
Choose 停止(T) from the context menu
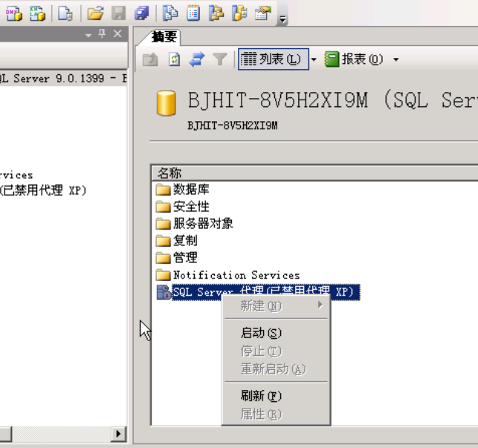click(x=276, y=351)
